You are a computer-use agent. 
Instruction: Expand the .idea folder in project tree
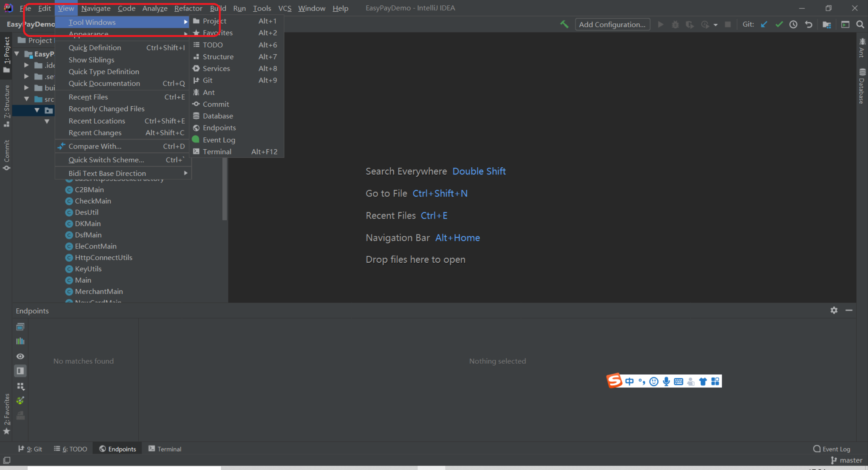pyautogui.click(x=26, y=65)
